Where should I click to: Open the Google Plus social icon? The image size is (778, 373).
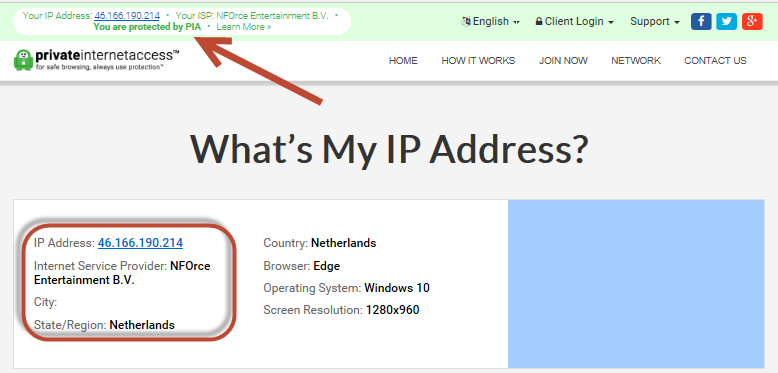(752, 21)
